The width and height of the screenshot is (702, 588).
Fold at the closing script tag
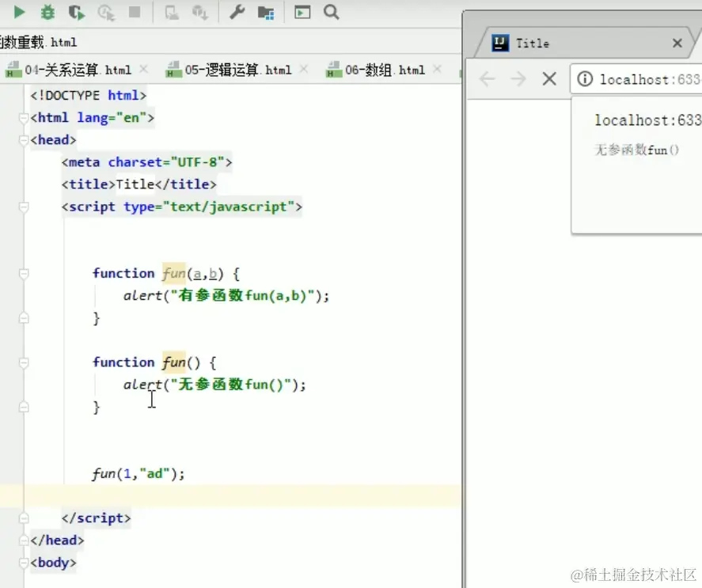[x=24, y=518]
